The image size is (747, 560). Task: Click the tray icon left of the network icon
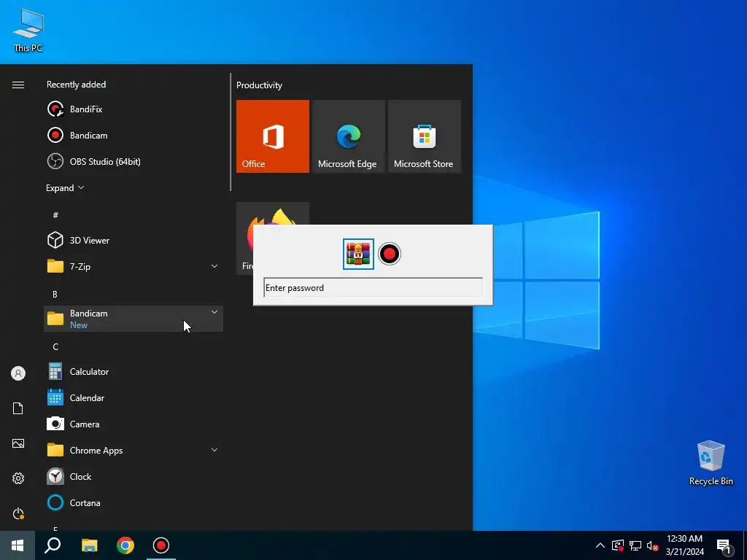(618, 545)
